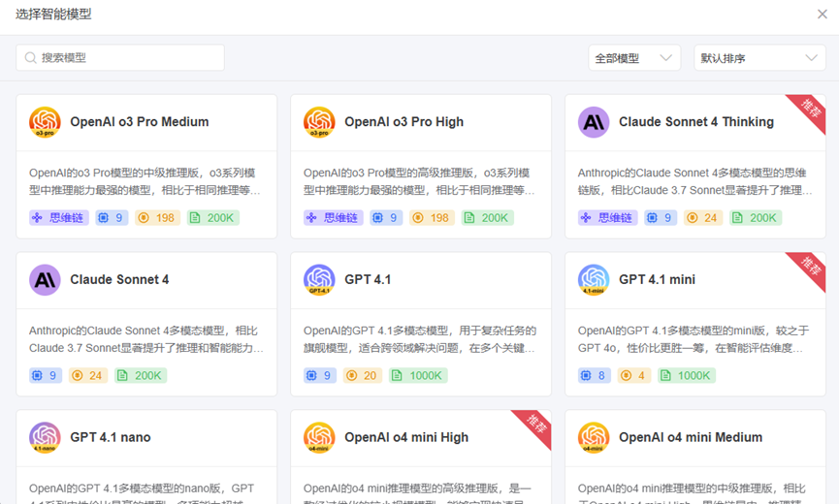Select the OpenAI o4 mini Medium model title

click(691, 437)
